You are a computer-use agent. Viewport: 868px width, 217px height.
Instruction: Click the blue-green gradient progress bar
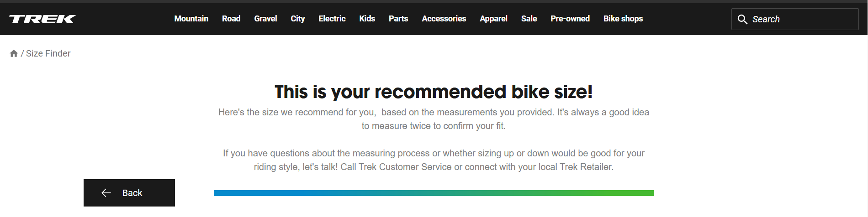click(434, 193)
